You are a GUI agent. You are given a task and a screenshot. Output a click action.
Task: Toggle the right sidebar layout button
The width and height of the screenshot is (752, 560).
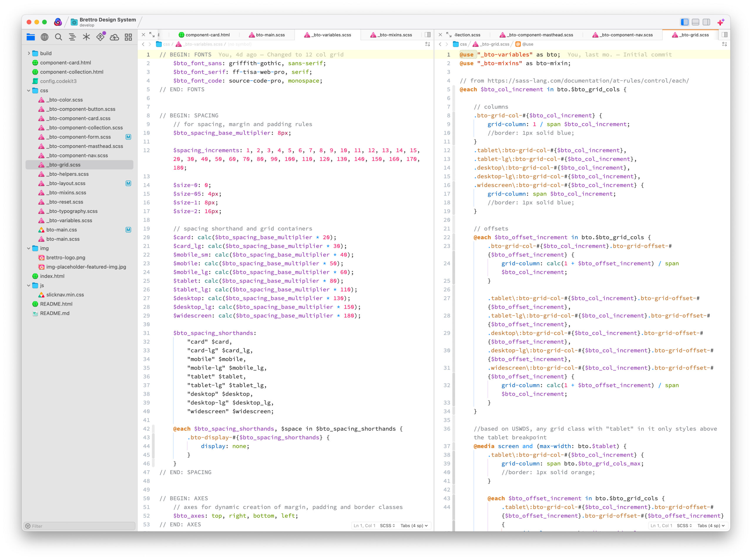coord(706,22)
